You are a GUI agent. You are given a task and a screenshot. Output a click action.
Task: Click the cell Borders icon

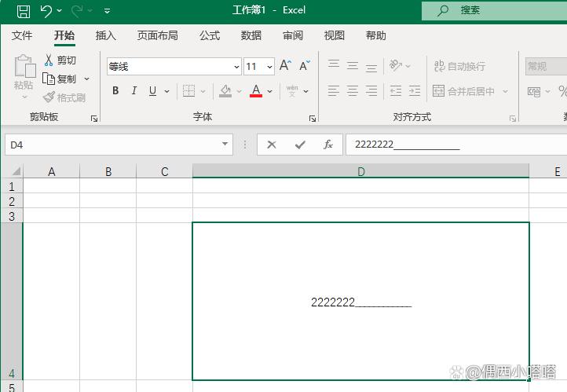pos(188,91)
